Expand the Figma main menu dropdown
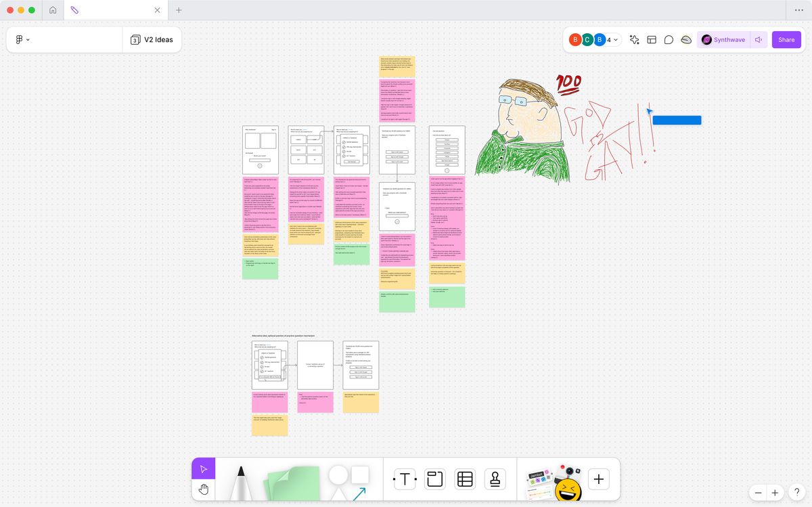The height and width of the screenshot is (507, 812). (21, 40)
